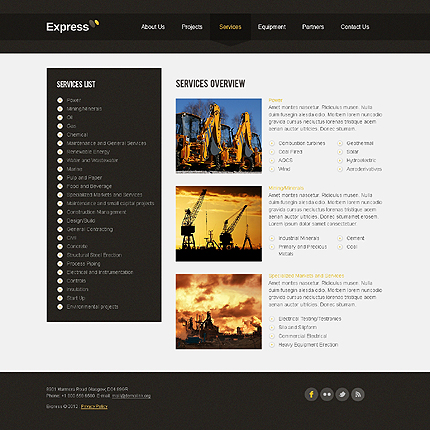430x430 pixels.
Task: Click the bullet icon beside Power
Action: [x=60, y=100]
